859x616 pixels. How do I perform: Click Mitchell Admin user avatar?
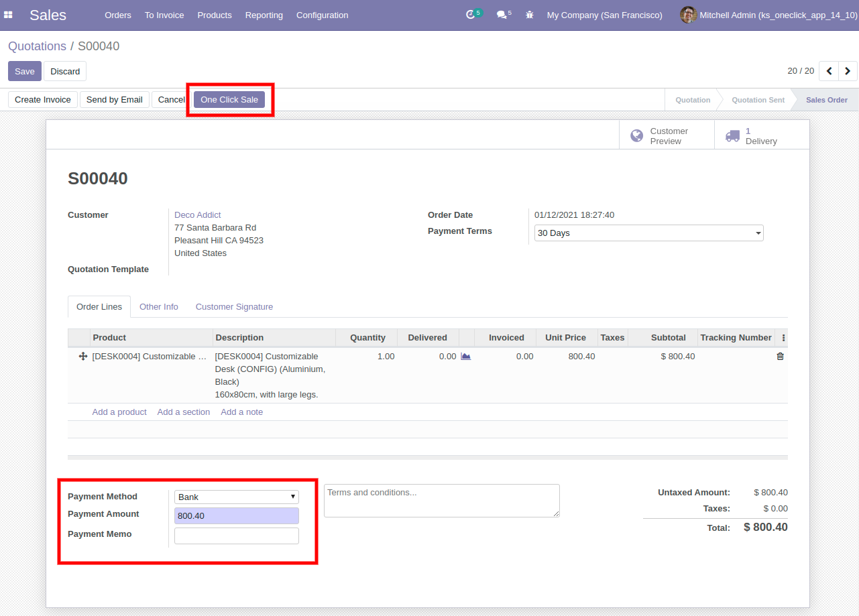(x=688, y=15)
